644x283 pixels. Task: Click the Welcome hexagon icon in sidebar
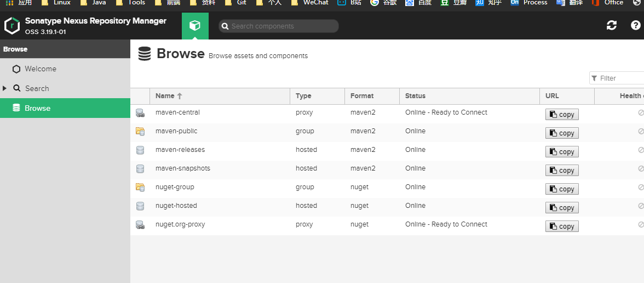[x=16, y=69]
